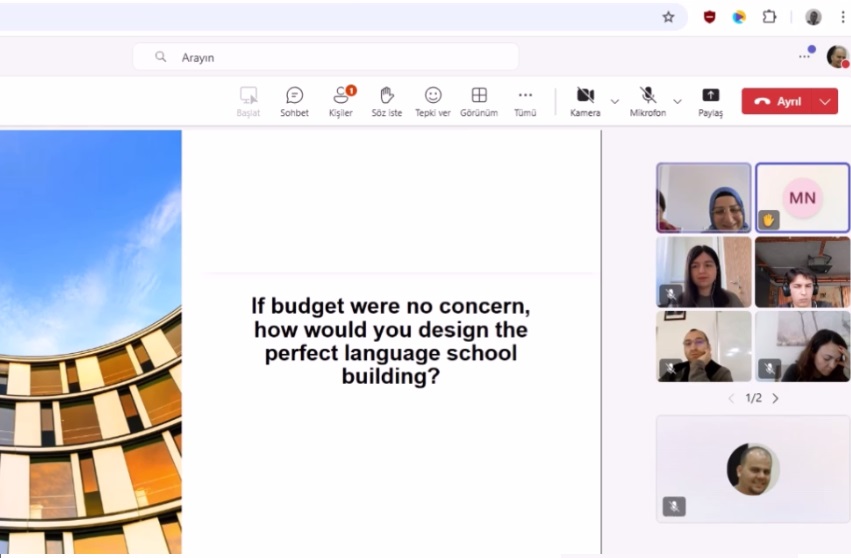This screenshot has height=558, width=851.
Task: Open Tepki ver reactions
Action: click(433, 102)
